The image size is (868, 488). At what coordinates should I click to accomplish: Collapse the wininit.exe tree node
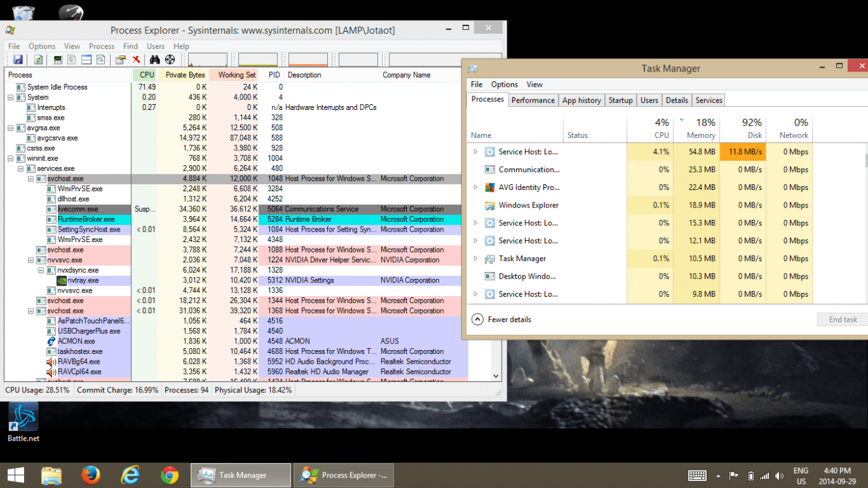[10, 158]
